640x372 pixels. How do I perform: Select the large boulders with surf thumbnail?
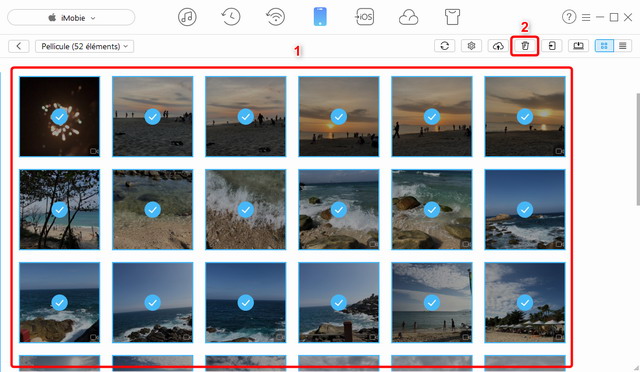point(432,209)
